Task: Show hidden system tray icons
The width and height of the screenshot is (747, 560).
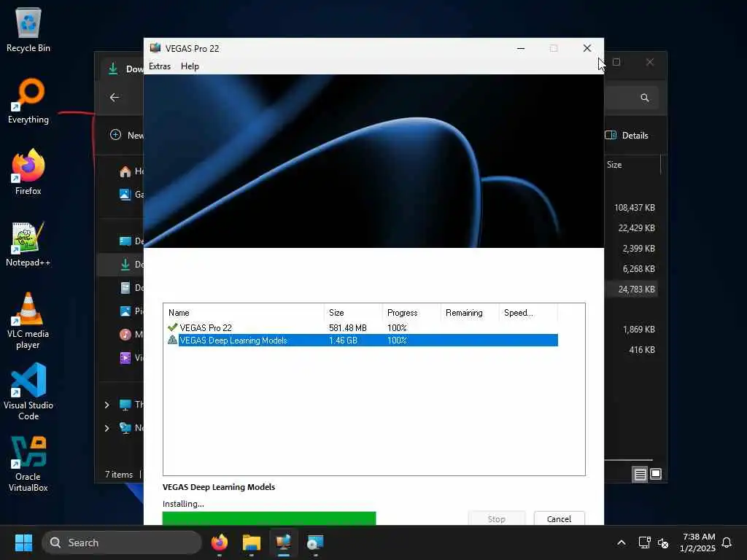Action: click(x=622, y=542)
